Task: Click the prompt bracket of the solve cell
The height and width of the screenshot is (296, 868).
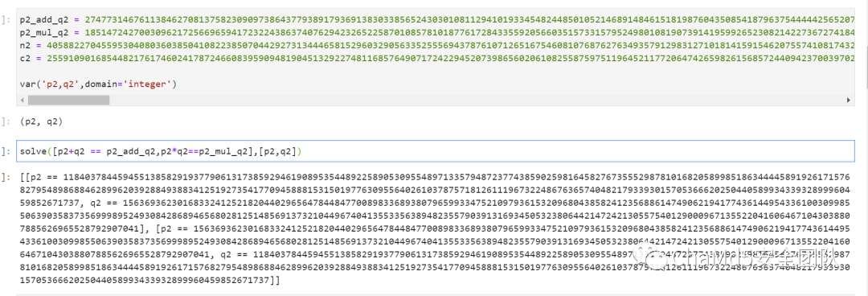Action: tap(6, 150)
